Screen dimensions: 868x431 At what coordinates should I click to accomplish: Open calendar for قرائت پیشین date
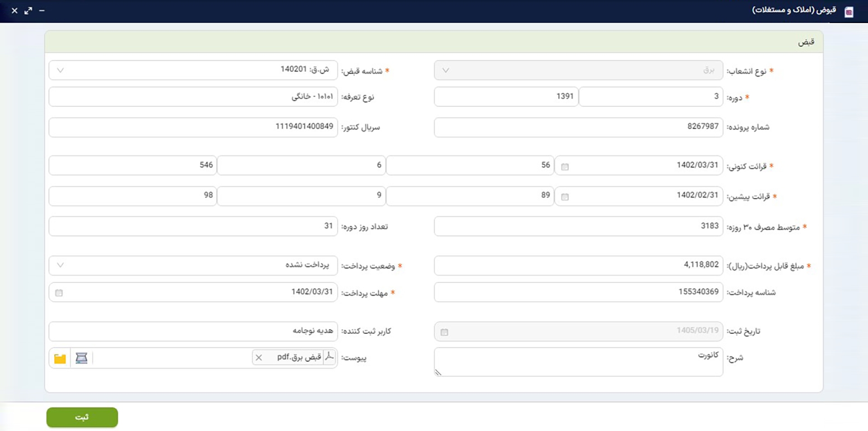coord(565,197)
